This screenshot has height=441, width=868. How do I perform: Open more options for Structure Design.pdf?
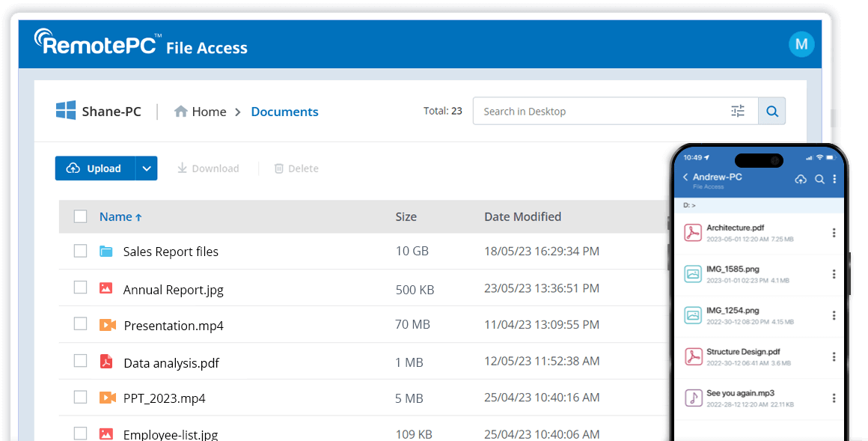[x=834, y=357]
